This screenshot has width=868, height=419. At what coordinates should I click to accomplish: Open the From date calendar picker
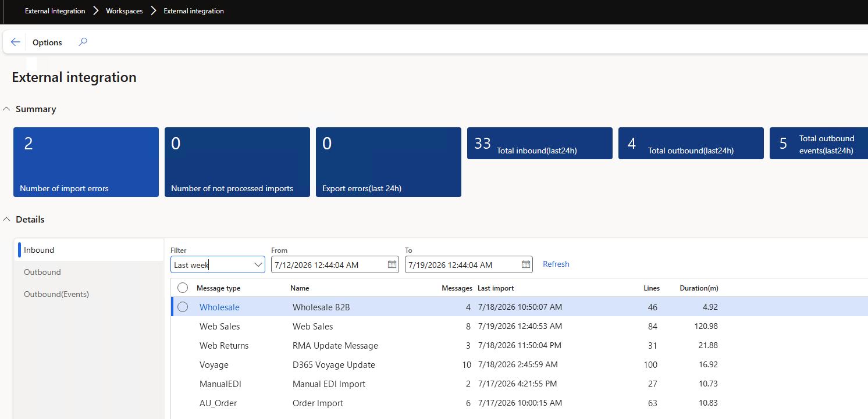[392, 264]
